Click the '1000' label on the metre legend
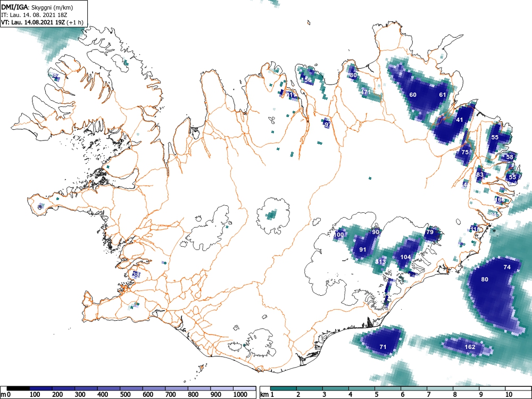This screenshot has width=532, height=399. [240, 395]
